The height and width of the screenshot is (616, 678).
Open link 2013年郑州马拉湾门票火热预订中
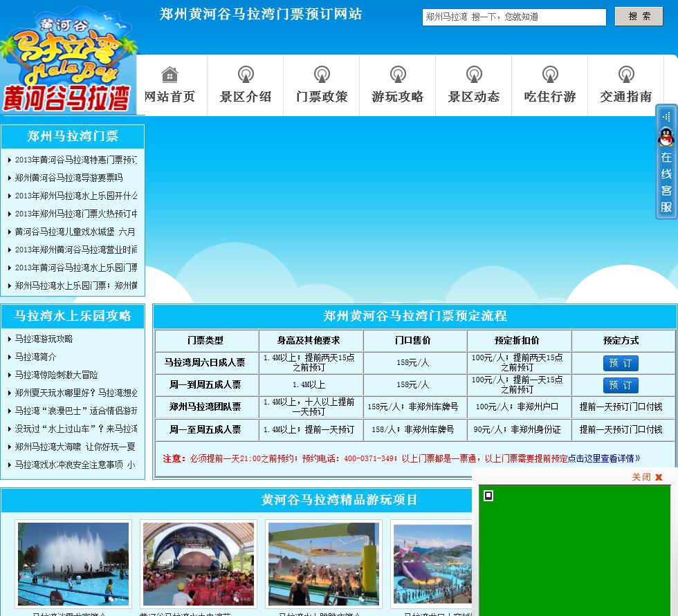[x=75, y=214]
